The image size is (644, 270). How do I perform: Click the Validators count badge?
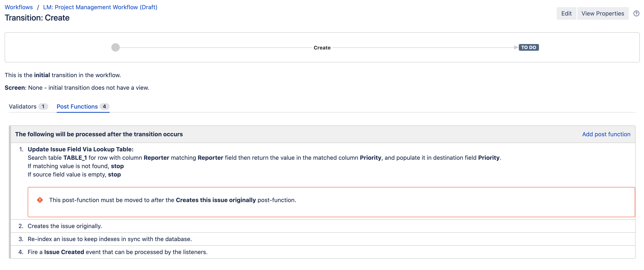(43, 106)
